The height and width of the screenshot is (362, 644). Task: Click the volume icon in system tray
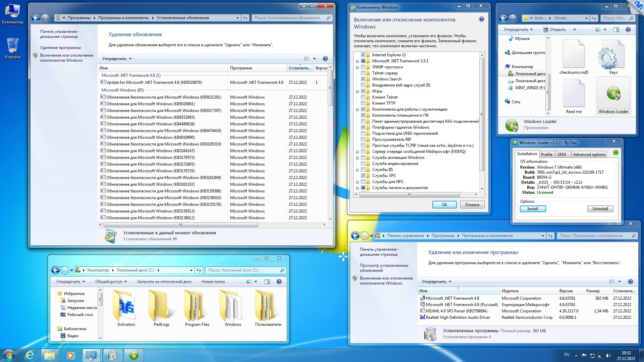click(608, 355)
